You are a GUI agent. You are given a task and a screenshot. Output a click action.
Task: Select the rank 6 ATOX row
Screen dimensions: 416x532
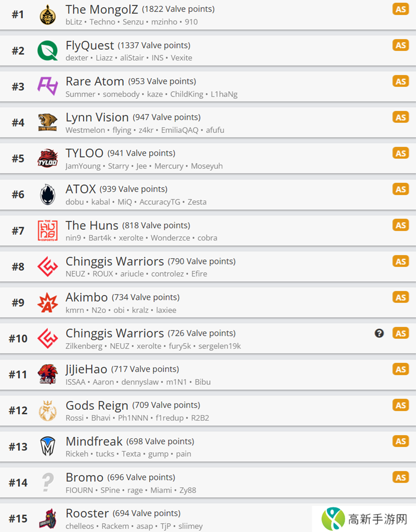pyautogui.click(x=208, y=195)
